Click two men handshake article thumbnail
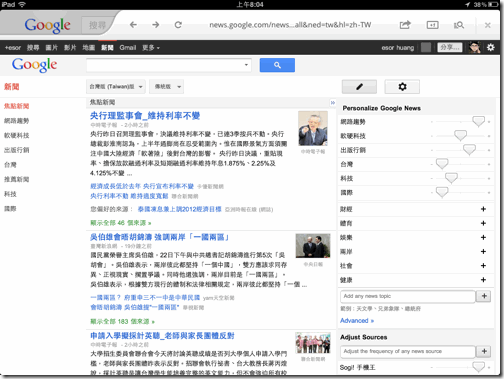 [x=313, y=246]
